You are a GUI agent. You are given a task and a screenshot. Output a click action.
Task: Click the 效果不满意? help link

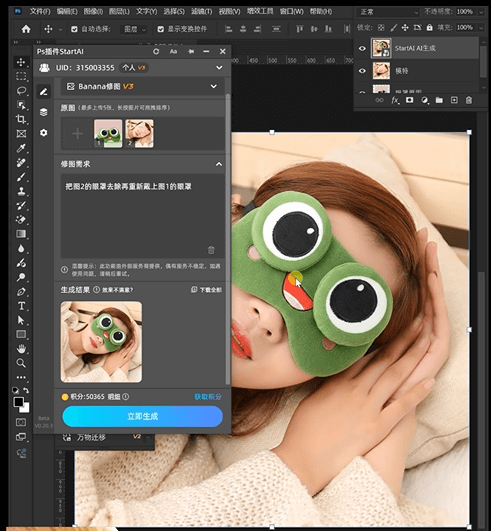coord(118,290)
